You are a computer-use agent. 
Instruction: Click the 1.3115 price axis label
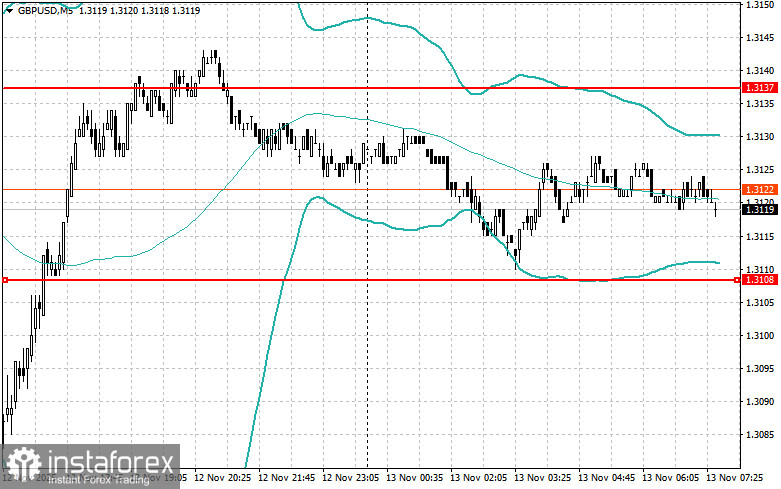[x=760, y=236]
